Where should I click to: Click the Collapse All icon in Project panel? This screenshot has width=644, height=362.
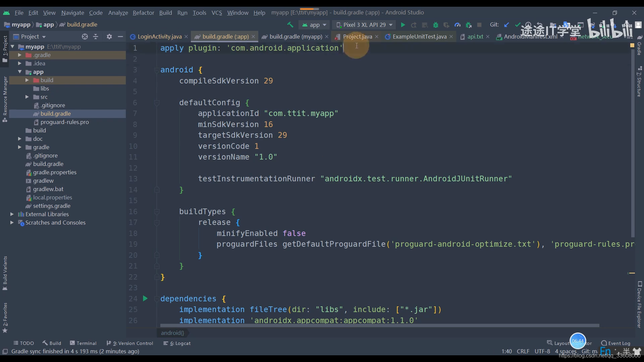click(x=96, y=37)
